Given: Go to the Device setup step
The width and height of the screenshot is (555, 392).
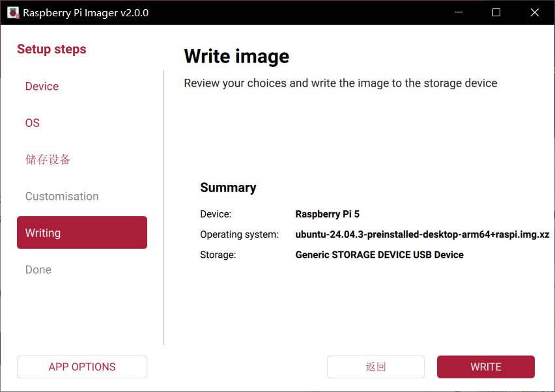Looking at the screenshot, I should [x=42, y=87].
